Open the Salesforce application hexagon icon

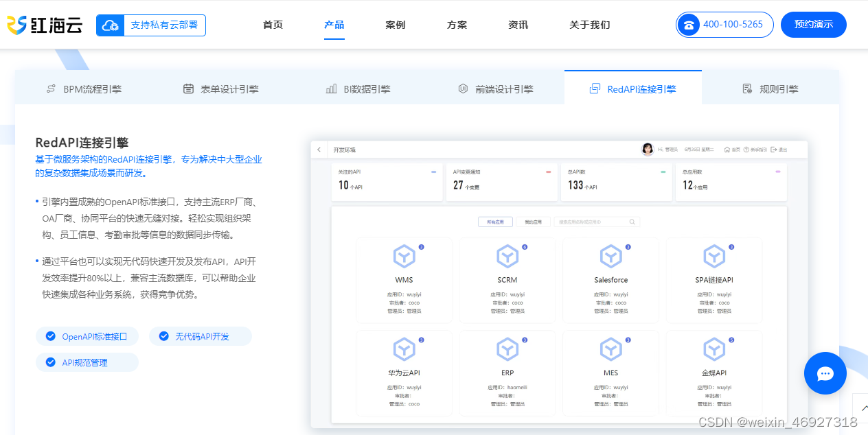611,257
